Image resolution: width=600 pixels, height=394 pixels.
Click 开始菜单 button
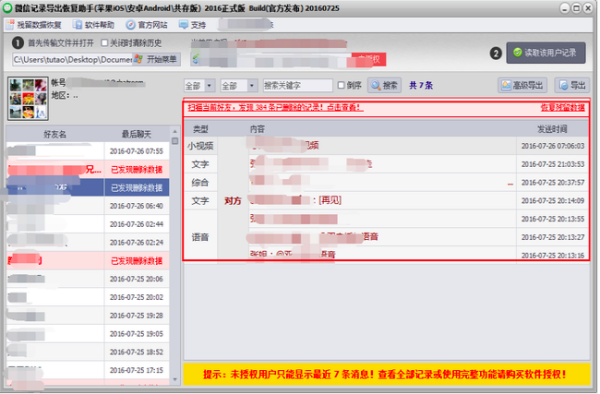pos(157,59)
